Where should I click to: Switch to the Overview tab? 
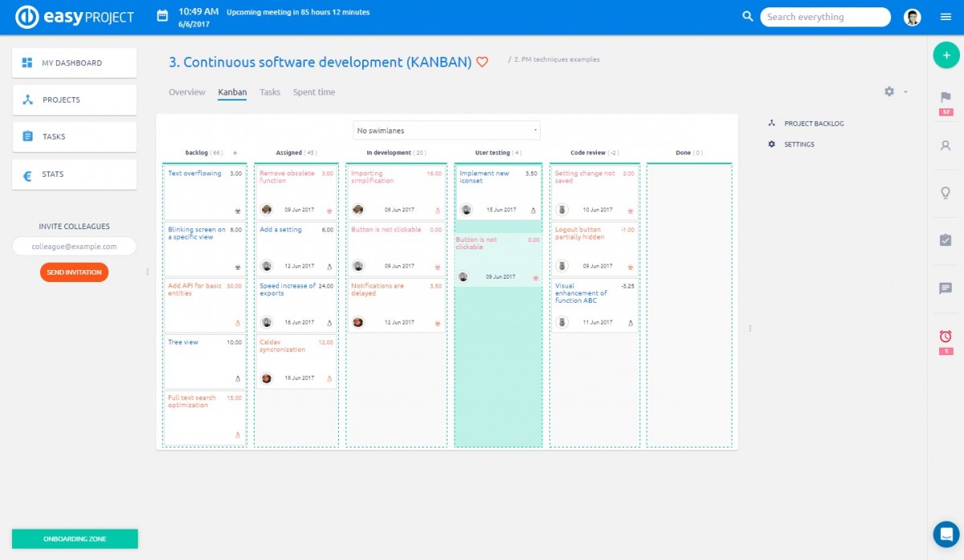(x=186, y=92)
